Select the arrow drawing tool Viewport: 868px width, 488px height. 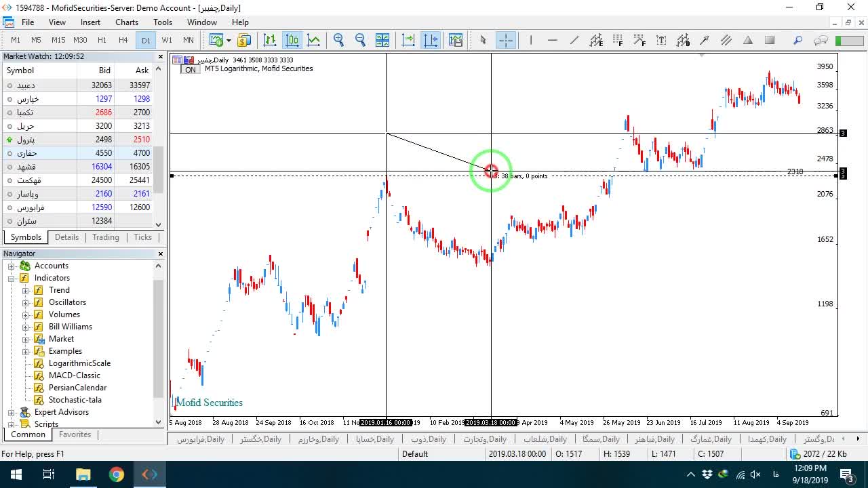704,40
